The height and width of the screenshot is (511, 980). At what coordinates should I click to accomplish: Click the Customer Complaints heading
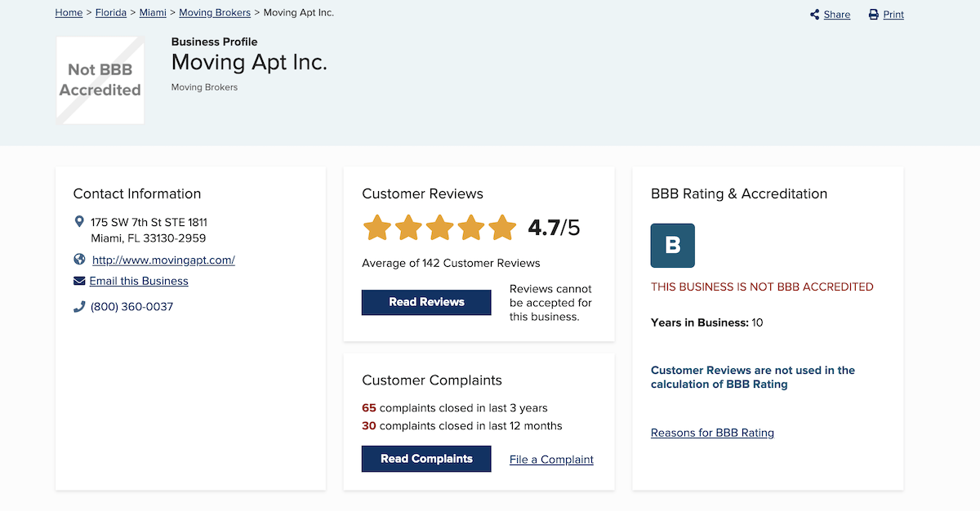click(x=432, y=380)
